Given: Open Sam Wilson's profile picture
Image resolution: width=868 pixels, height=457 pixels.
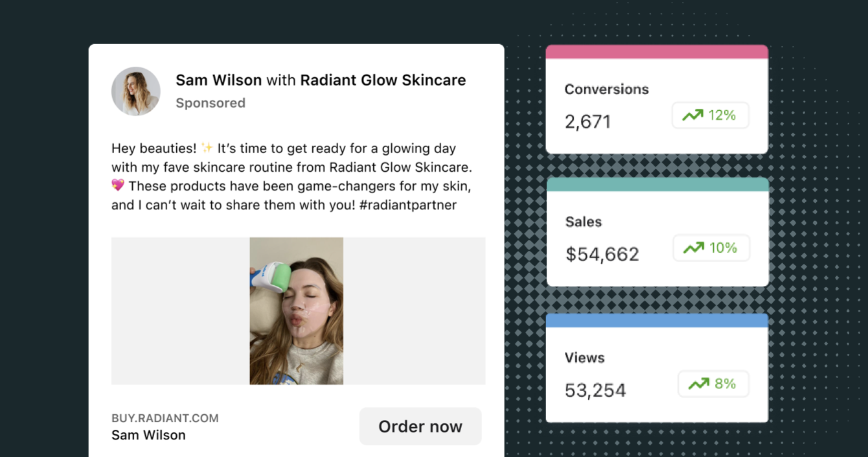Looking at the screenshot, I should (136, 91).
